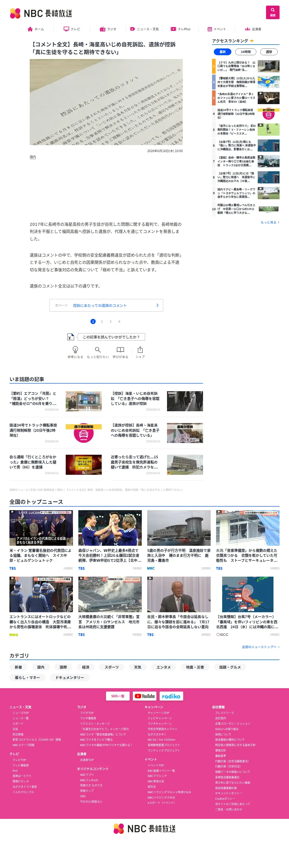Select the エンタメ category tag
The image size is (289, 868).
tap(163, 667)
